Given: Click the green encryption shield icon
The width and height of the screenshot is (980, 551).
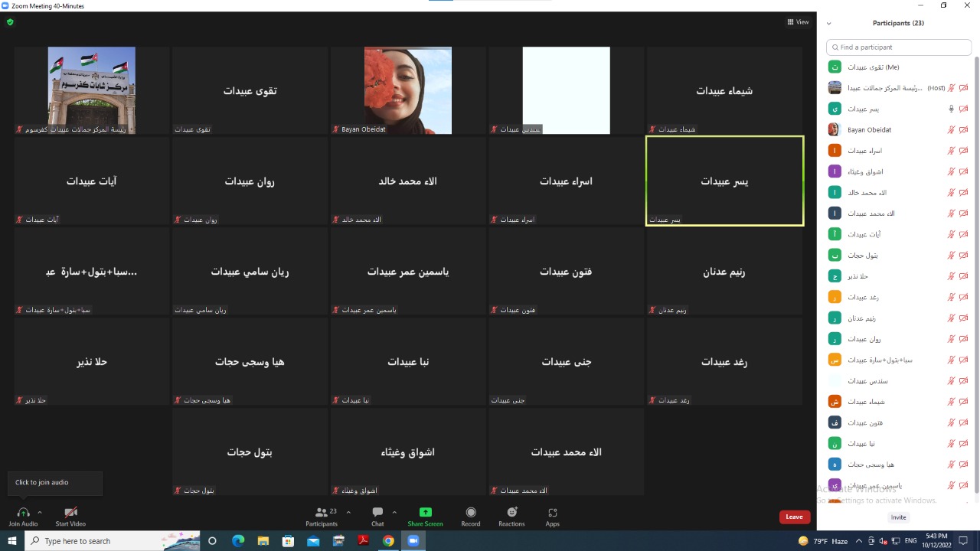Looking at the screenshot, I should click(10, 22).
